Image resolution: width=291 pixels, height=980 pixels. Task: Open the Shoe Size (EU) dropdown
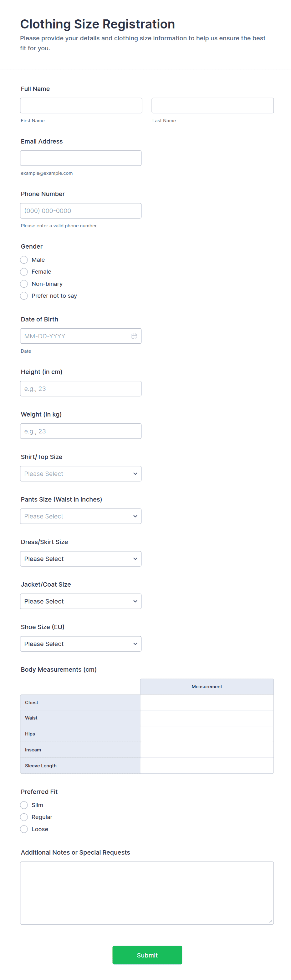(x=81, y=644)
